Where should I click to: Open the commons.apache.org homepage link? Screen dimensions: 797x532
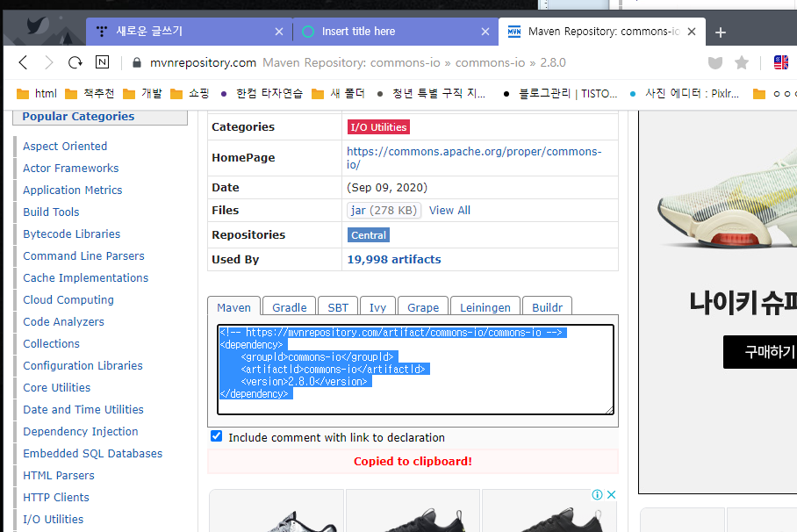pyautogui.click(x=474, y=158)
